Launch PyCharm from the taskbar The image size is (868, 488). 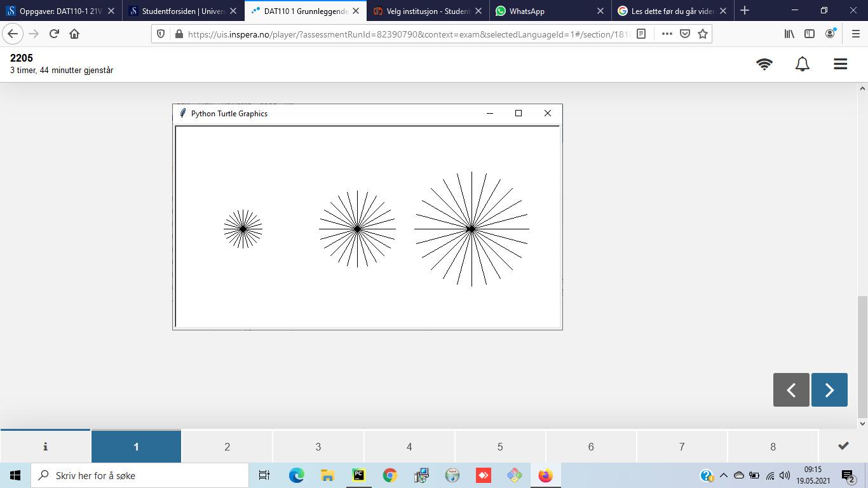tap(358, 475)
